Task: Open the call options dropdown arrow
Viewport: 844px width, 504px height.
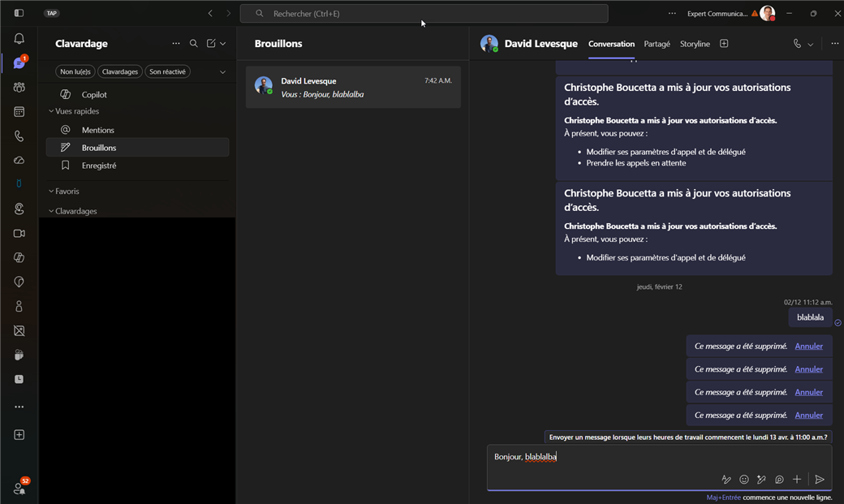Action: click(811, 45)
